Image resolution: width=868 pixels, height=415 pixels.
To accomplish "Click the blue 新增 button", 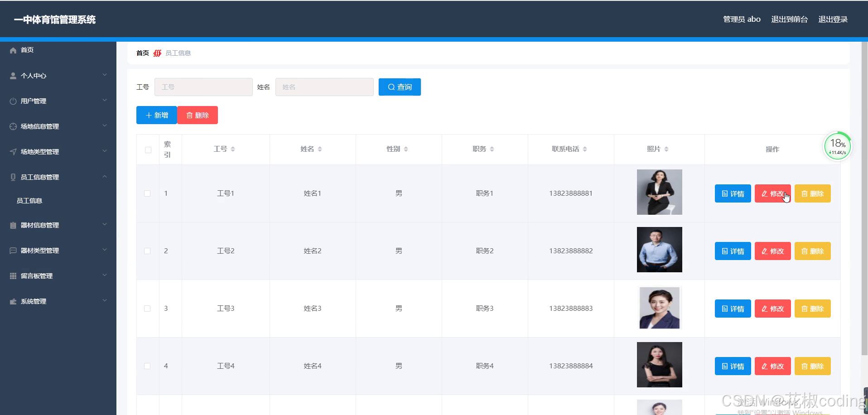I will coord(157,115).
